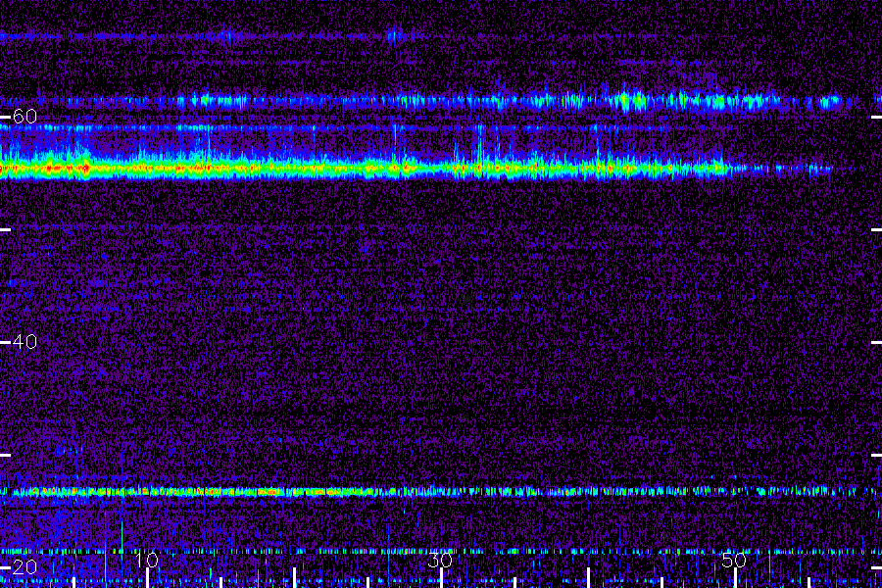Click the "50" horizontal axis label
The width and height of the screenshot is (882, 588).
tap(734, 560)
